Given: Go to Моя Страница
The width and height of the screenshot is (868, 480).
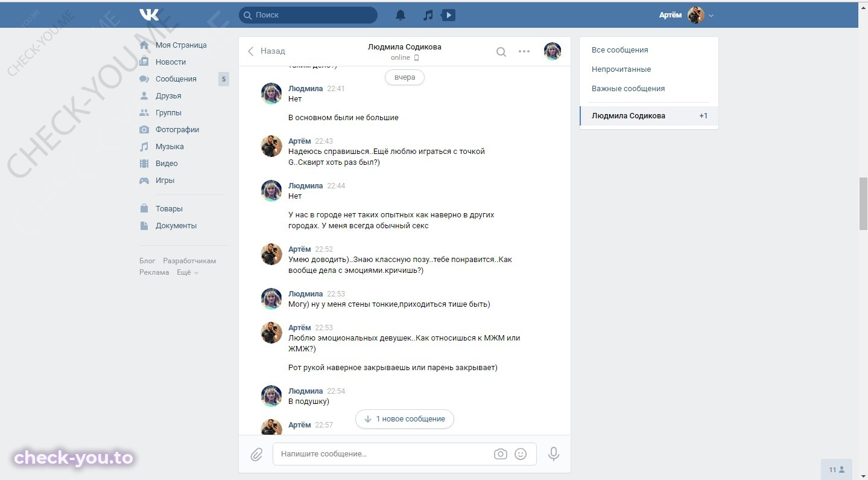Looking at the screenshot, I should point(181,45).
